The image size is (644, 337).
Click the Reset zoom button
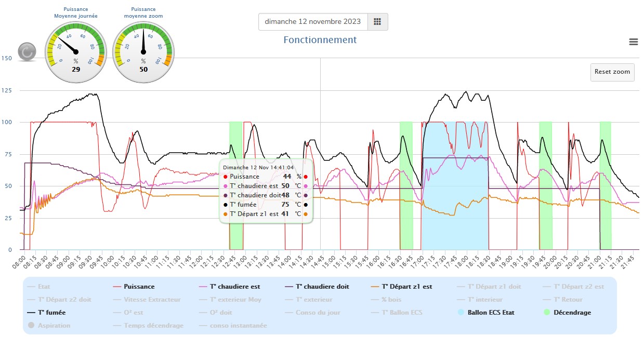[x=612, y=72]
